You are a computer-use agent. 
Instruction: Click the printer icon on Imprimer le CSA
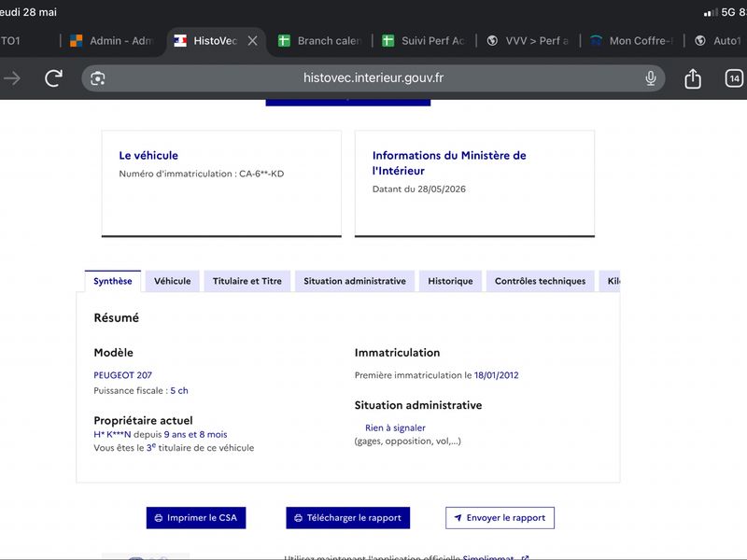159,518
